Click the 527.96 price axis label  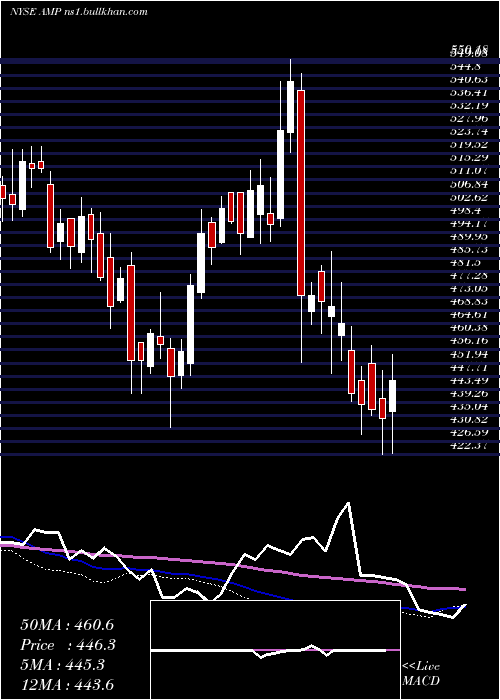tap(469, 119)
